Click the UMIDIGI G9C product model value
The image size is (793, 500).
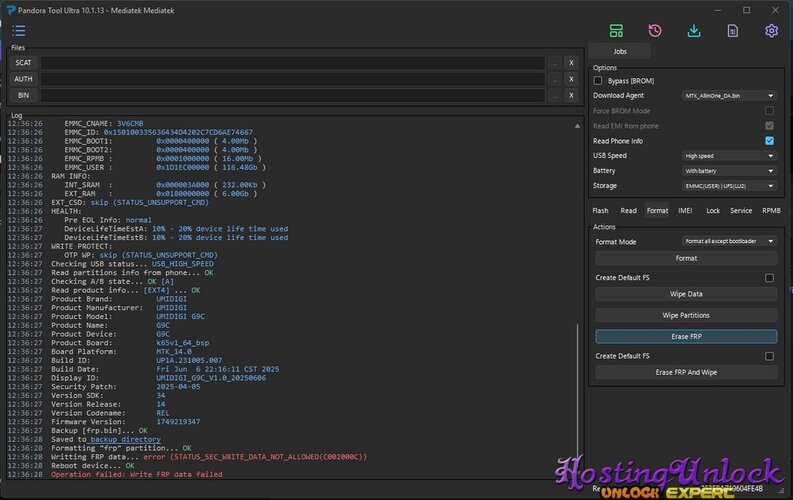point(181,316)
